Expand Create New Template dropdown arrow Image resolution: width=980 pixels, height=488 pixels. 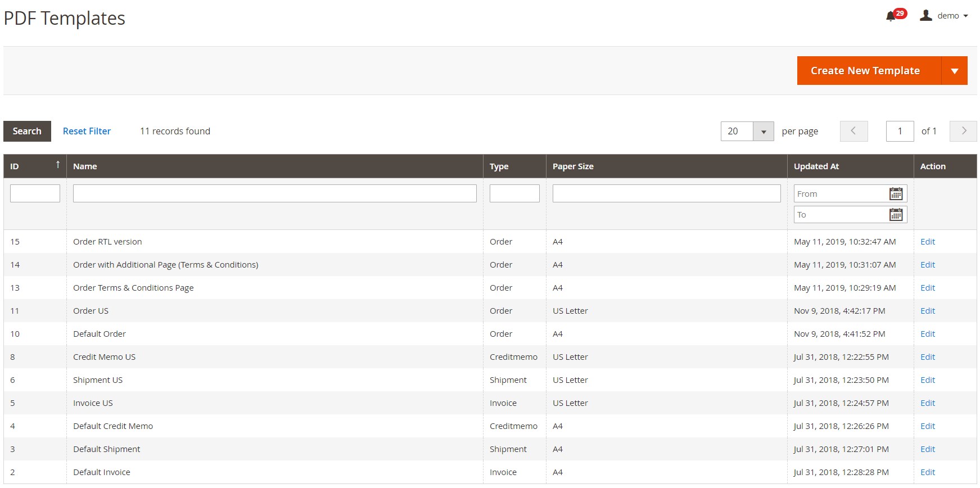tap(954, 71)
